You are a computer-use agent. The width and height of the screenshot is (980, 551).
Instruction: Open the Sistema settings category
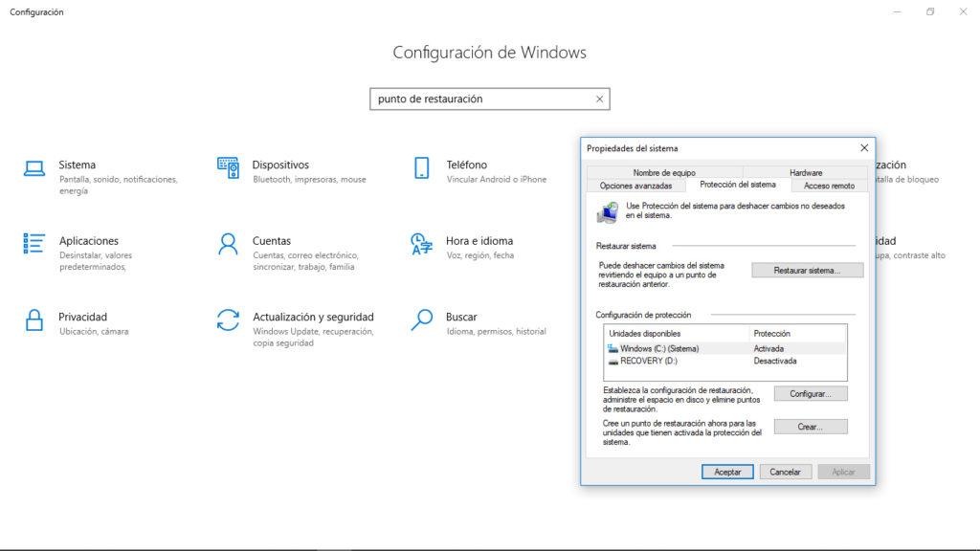(x=103, y=177)
